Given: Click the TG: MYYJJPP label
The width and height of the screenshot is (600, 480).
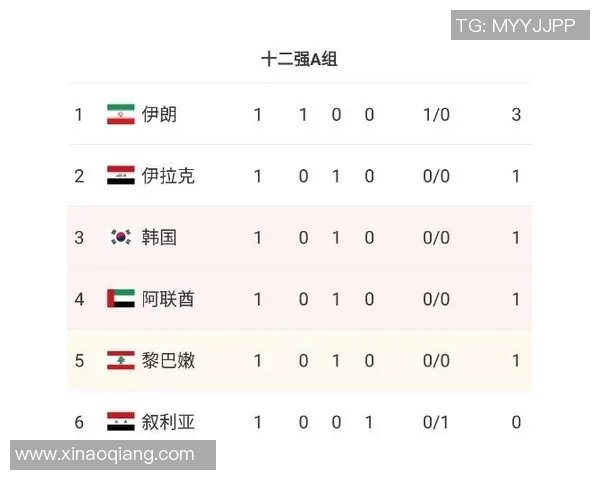Looking at the screenshot, I should 515,26.
